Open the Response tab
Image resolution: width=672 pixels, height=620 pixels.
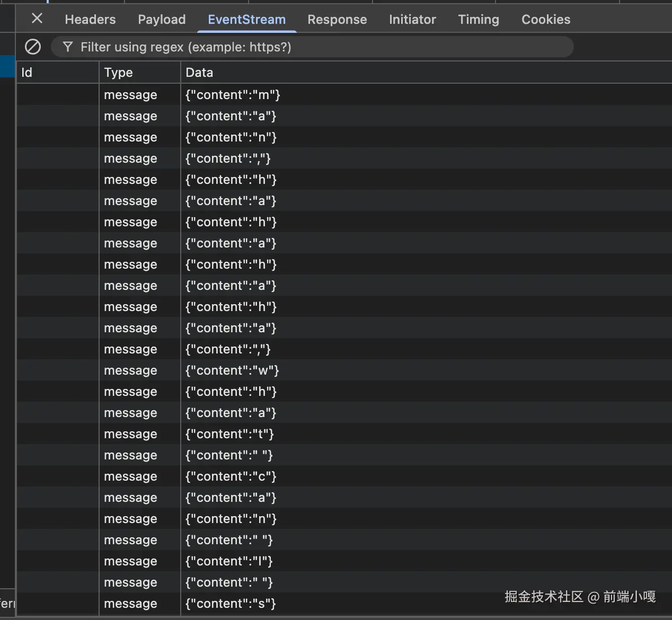click(337, 20)
